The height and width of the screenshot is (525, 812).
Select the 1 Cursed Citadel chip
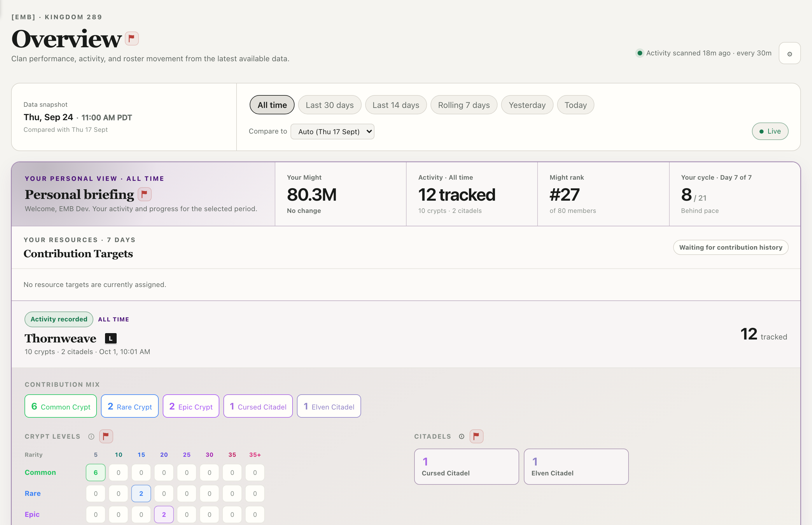coord(258,406)
